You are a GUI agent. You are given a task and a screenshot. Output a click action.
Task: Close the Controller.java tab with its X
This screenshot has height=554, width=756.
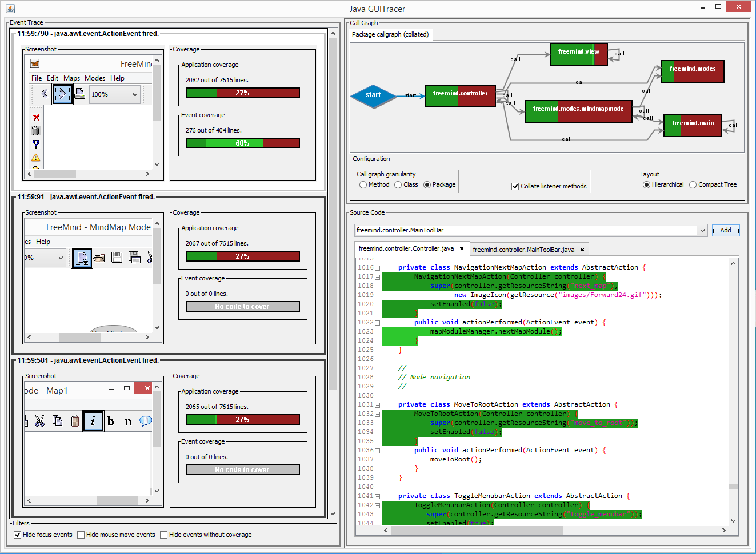(462, 249)
